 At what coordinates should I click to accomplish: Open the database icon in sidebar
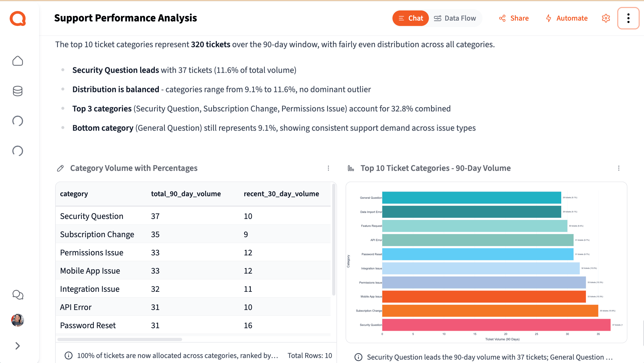coord(18,91)
